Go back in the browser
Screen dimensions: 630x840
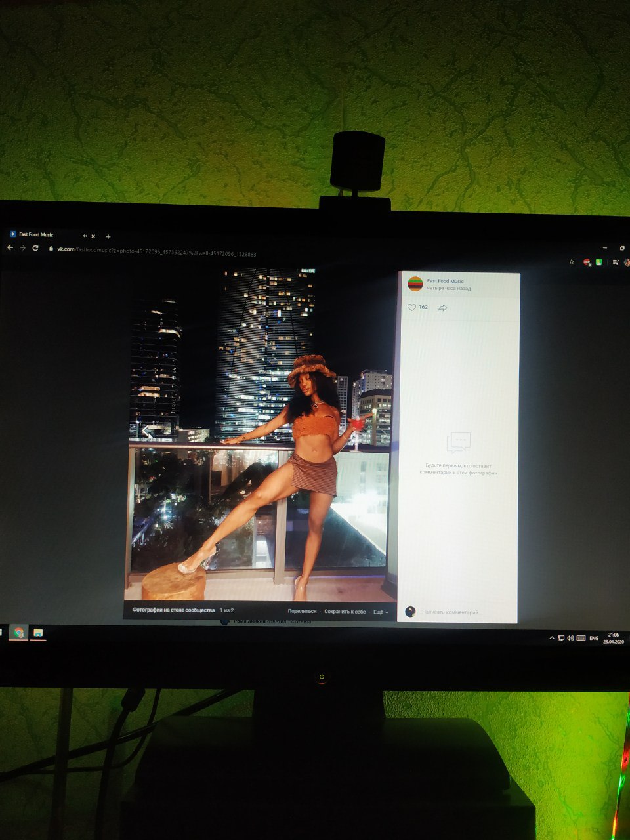tap(10, 248)
